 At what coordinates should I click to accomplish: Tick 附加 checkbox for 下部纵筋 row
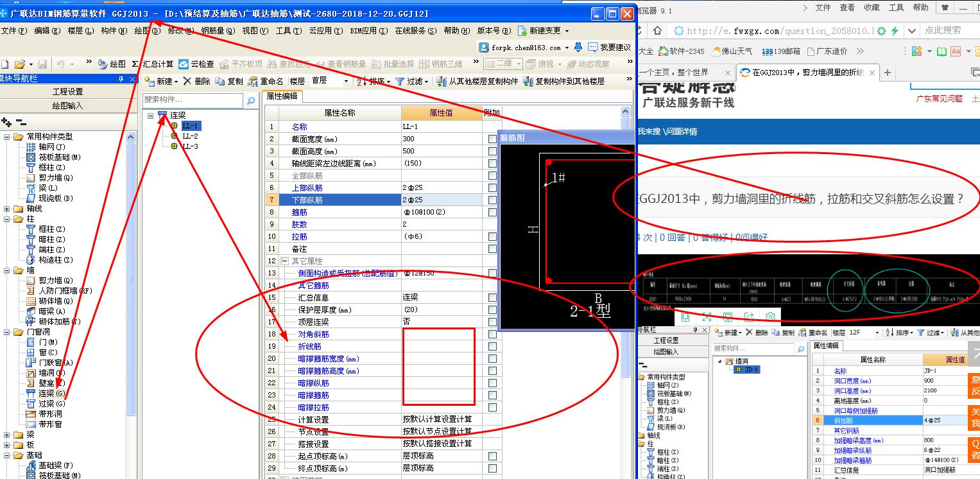(492, 200)
